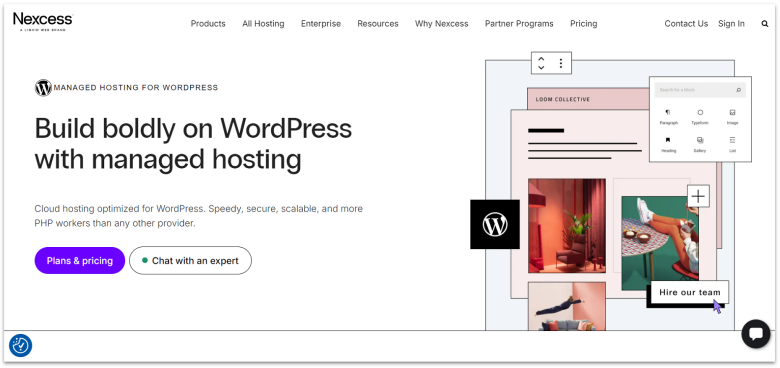Screen dimensions: 780x368
Task: Open the search magnifier icon in header
Action: pos(765,23)
